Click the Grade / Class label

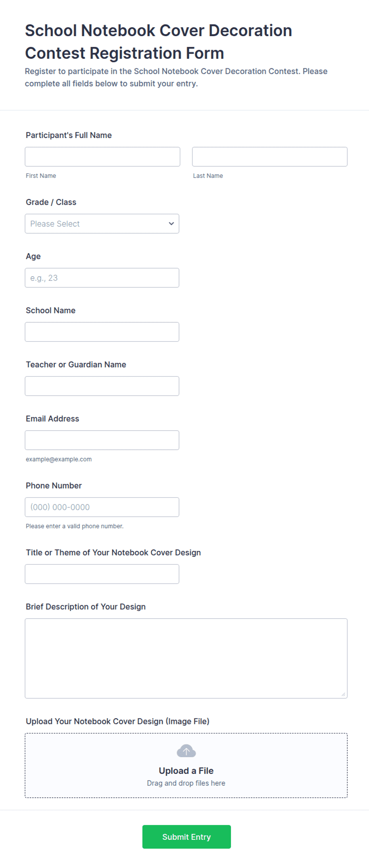(x=51, y=202)
